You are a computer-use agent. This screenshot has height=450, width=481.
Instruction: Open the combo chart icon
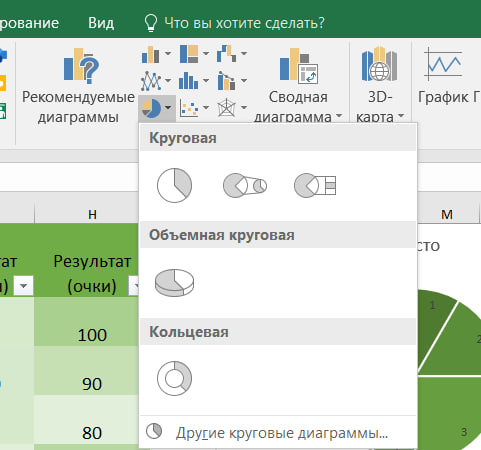click(x=227, y=81)
